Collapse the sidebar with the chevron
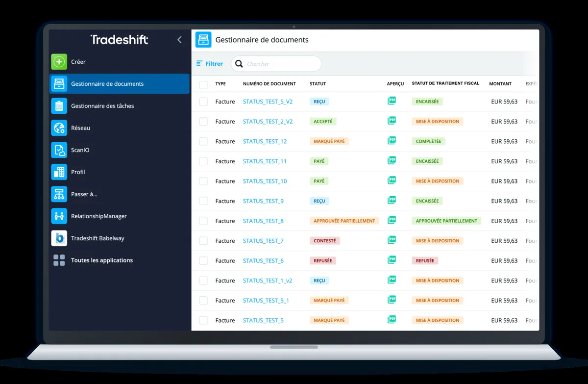Image resolution: width=588 pixels, height=384 pixels. [179, 40]
